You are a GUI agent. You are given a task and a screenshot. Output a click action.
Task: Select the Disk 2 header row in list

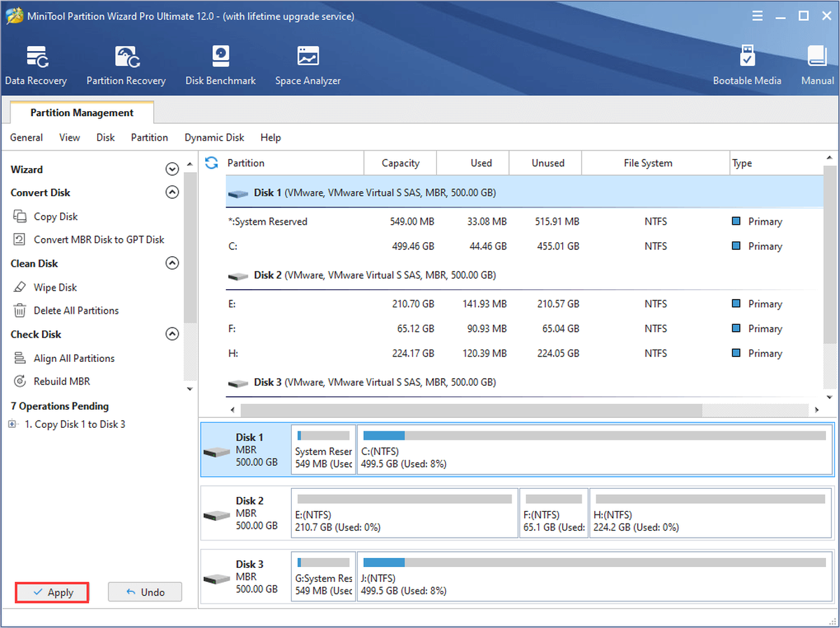click(x=524, y=275)
